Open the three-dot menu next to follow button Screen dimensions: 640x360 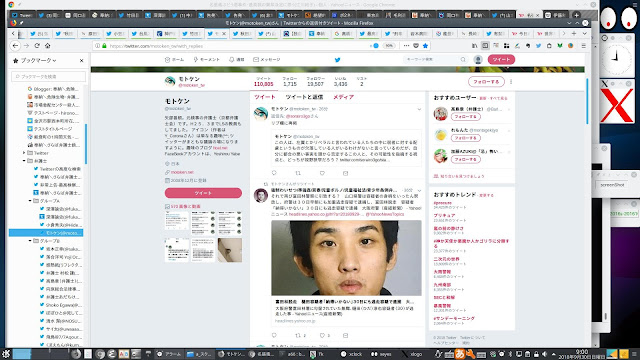click(511, 82)
